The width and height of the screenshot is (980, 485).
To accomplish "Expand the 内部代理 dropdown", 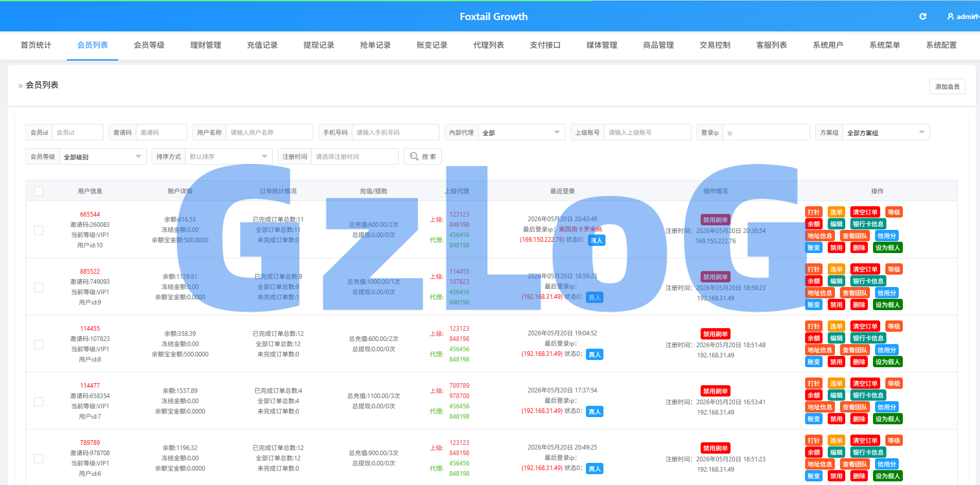I will click(521, 133).
